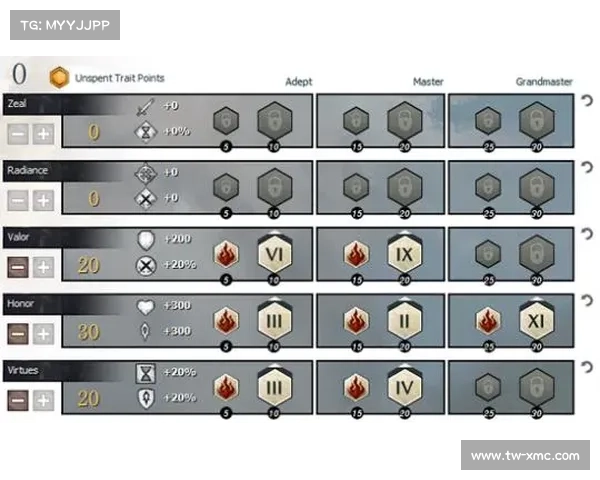Add a point to the Virtues trait line
600x480 pixels.
[x=43, y=400]
